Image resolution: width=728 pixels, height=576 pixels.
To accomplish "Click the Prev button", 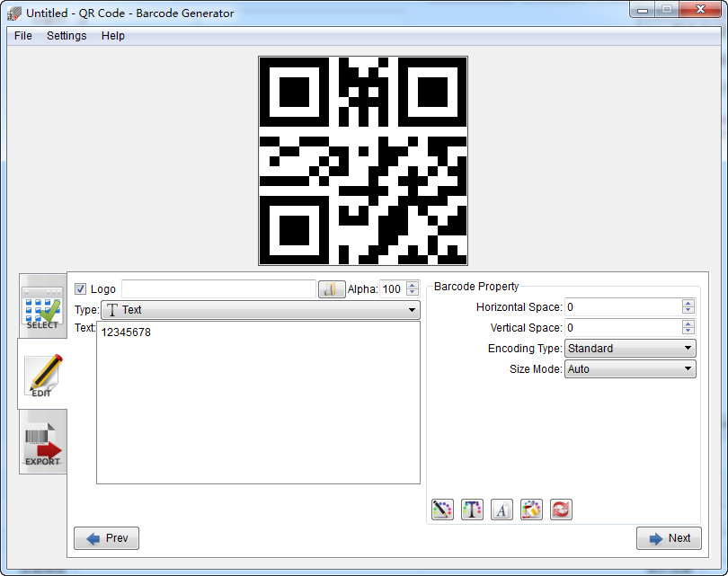I will point(106,537).
